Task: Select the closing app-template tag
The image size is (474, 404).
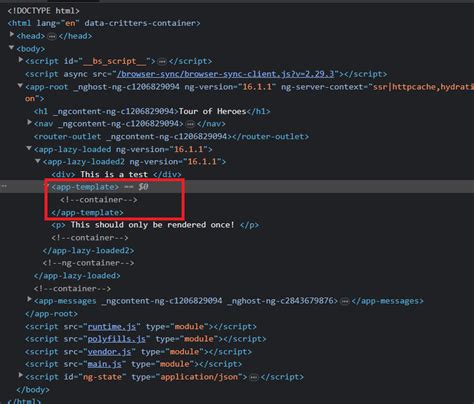Action: (x=87, y=212)
